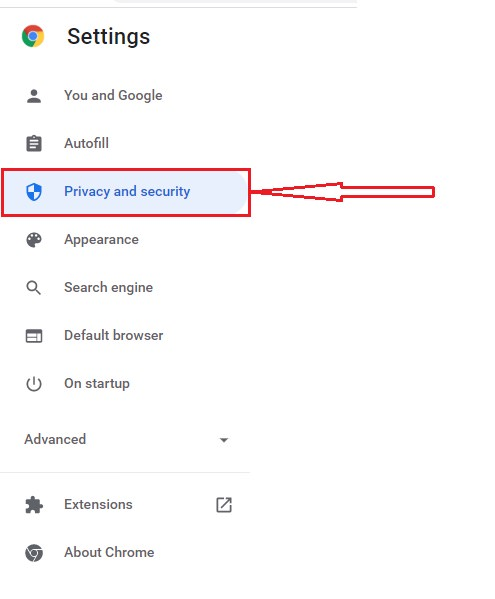
Task: Click the Search engine magnifier icon
Action: coord(34,288)
